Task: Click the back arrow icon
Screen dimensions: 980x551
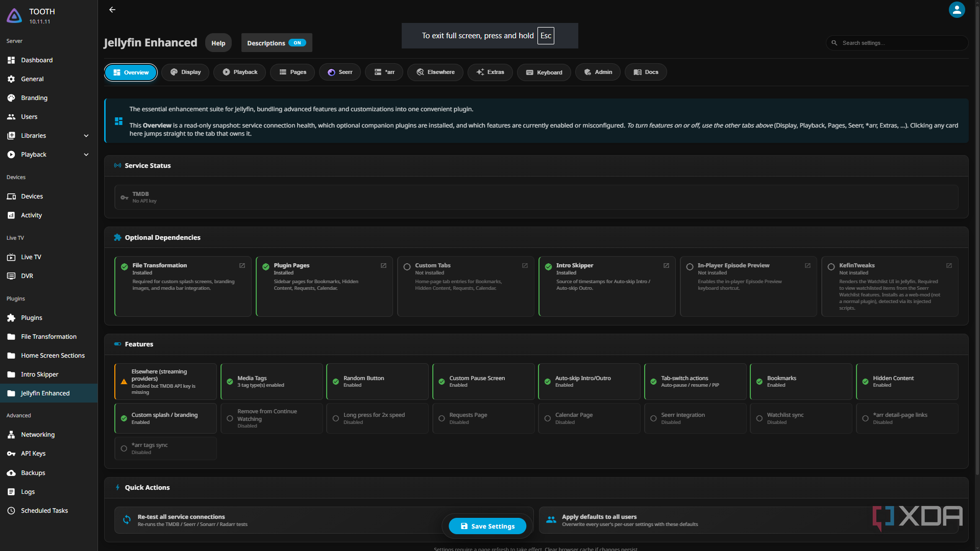Action: (112, 10)
